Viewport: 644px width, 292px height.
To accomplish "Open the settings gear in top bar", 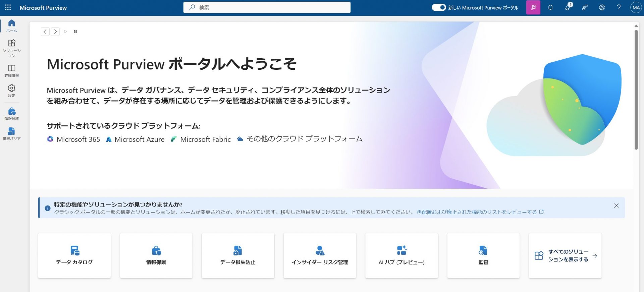I will (x=602, y=7).
